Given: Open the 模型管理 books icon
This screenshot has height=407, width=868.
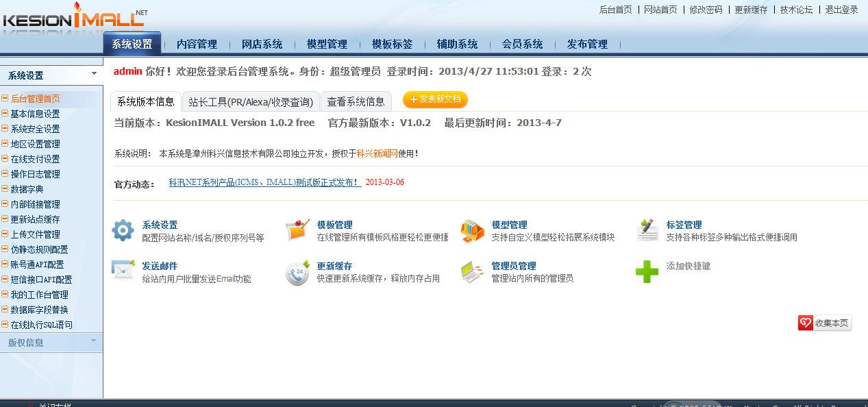Looking at the screenshot, I should [473, 231].
